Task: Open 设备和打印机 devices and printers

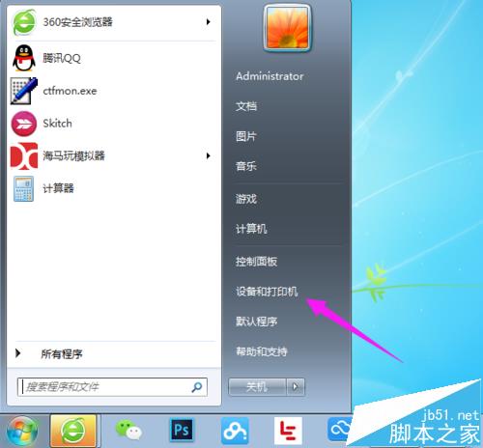Action: point(267,292)
